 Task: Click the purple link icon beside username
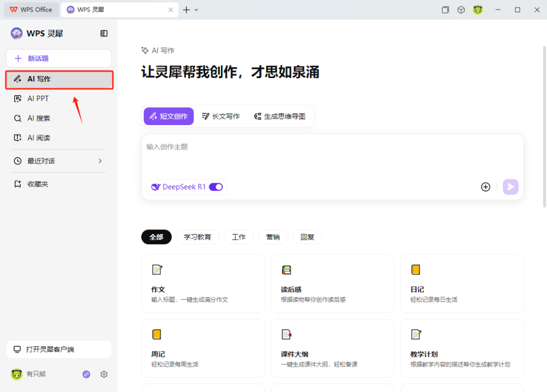86,374
